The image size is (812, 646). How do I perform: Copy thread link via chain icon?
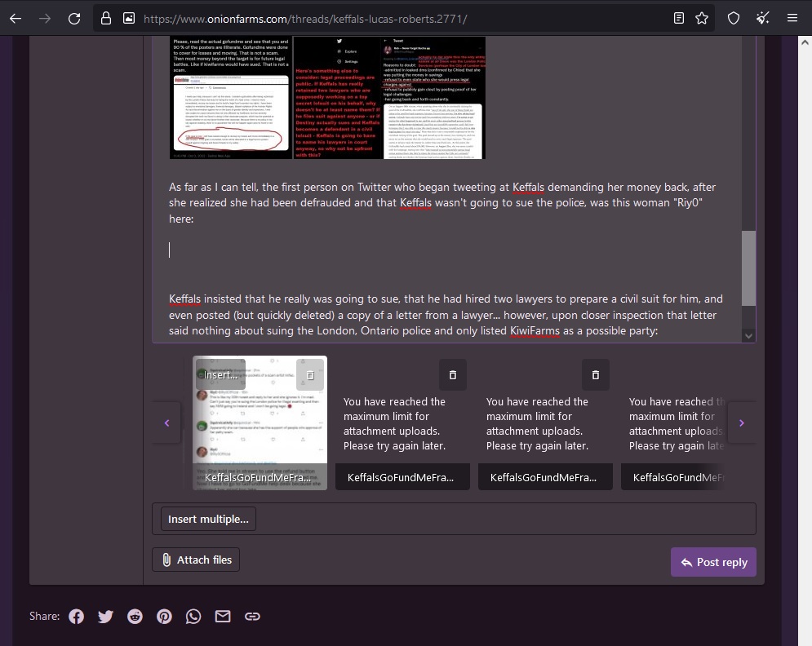click(252, 617)
